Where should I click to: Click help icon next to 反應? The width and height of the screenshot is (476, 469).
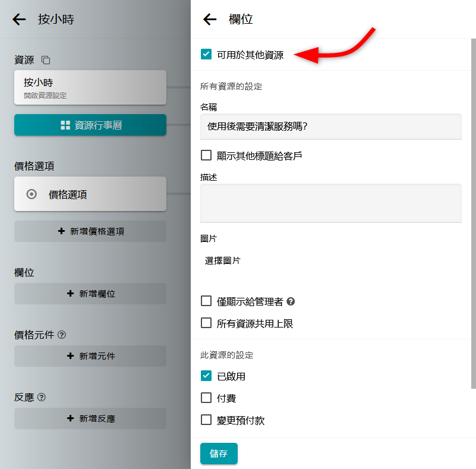tap(42, 397)
